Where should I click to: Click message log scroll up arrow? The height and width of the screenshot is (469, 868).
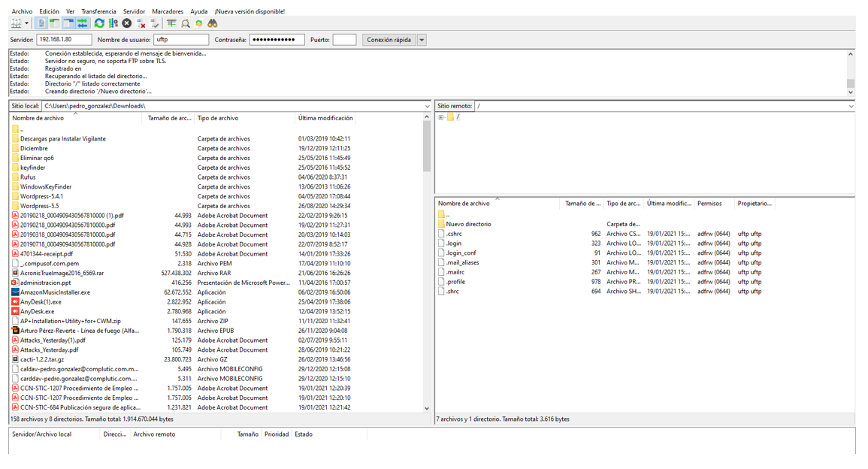coord(851,54)
